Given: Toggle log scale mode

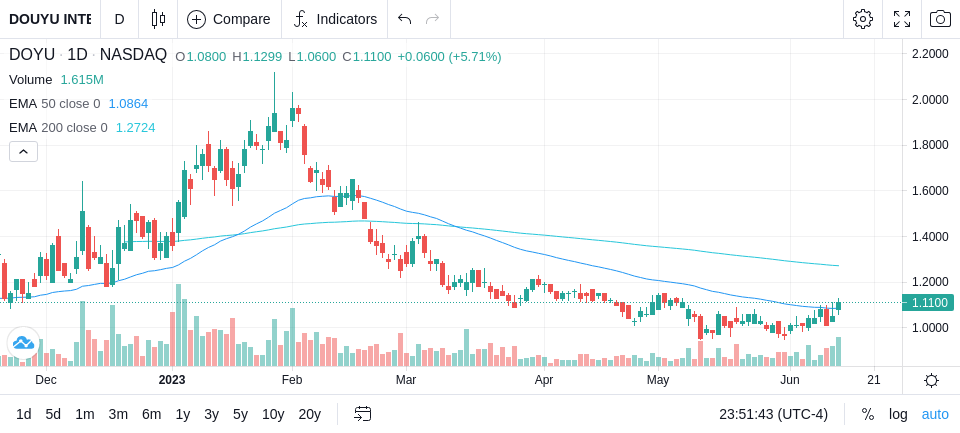Looking at the screenshot, I should [x=898, y=414].
